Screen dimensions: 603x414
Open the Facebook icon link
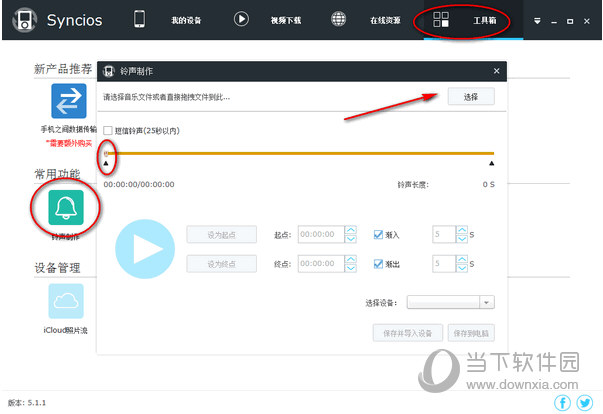[562, 403]
